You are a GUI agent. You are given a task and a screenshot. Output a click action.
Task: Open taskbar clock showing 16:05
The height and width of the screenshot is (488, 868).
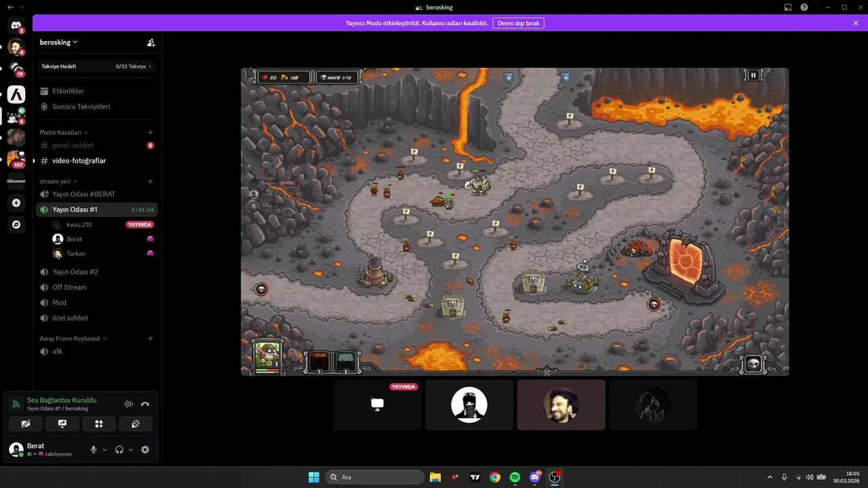click(846, 477)
